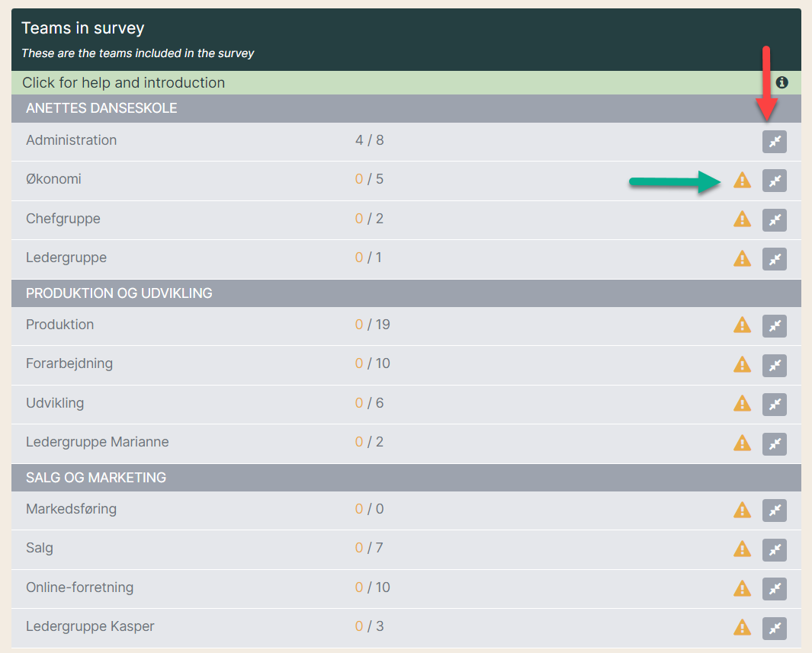Click the warning triangle on Økonomi row
812x653 pixels.
[x=742, y=180]
